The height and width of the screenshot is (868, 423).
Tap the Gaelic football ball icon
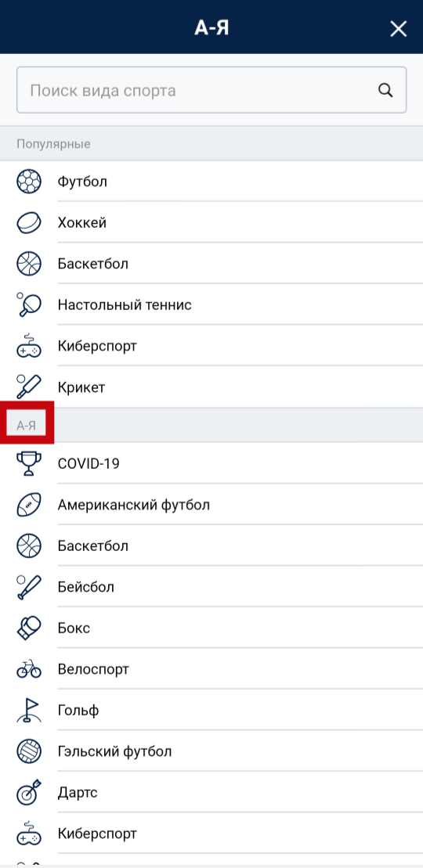point(29,751)
